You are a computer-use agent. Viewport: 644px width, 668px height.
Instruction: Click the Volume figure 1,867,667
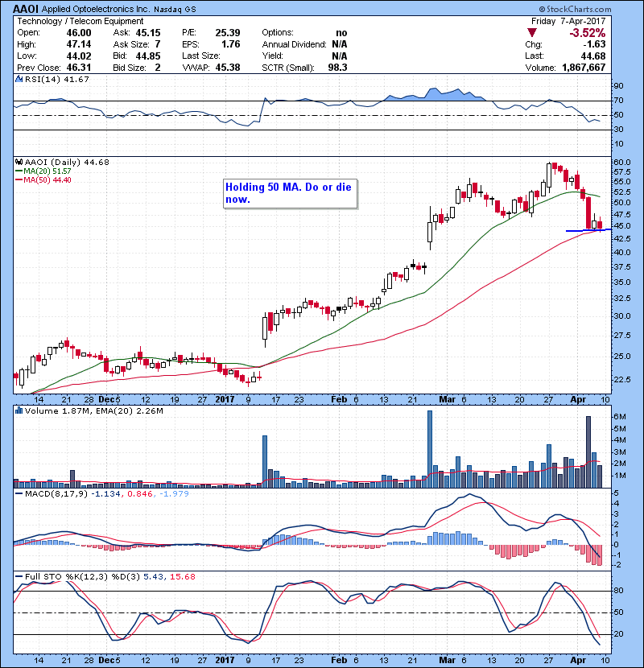pyautogui.click(x=584, y=68)
